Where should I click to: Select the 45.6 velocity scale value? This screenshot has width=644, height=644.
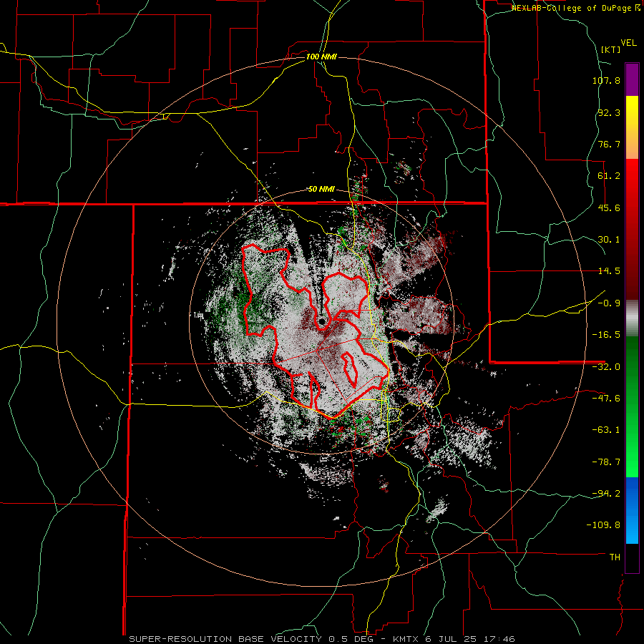click(609, 208)
